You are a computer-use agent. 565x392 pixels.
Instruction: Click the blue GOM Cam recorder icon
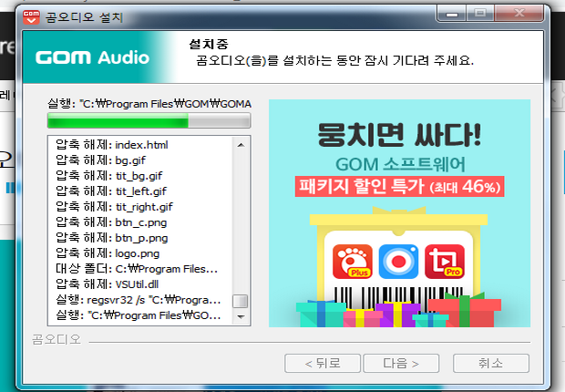pos(398,262)
